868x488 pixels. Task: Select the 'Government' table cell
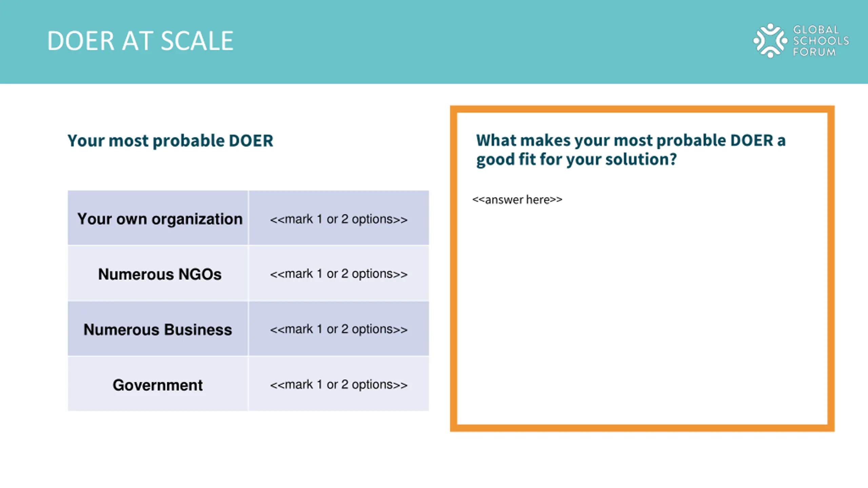158,384
